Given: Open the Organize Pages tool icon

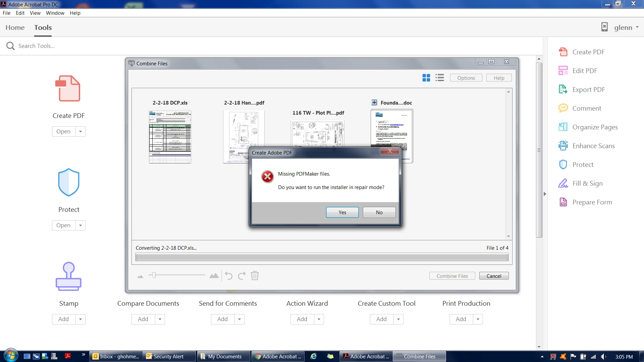Looking at the screenshot, I should 563,127.
